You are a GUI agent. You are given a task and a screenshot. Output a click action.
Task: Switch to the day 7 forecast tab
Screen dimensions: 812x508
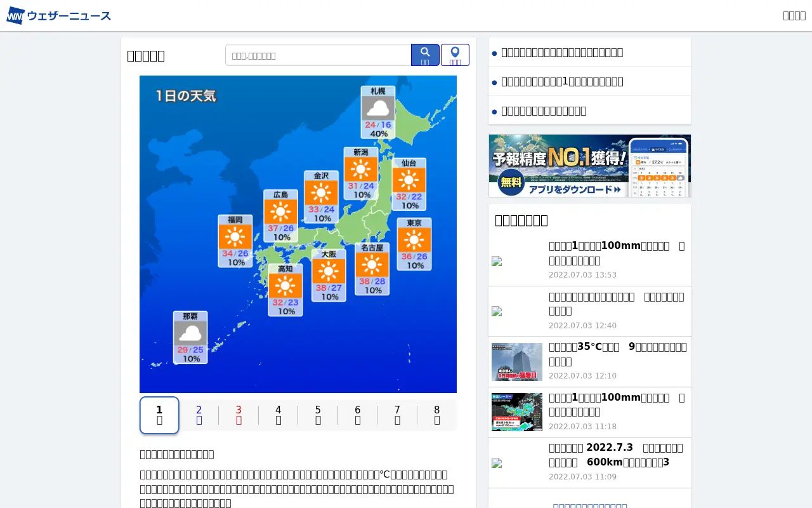tap(397, 415)
